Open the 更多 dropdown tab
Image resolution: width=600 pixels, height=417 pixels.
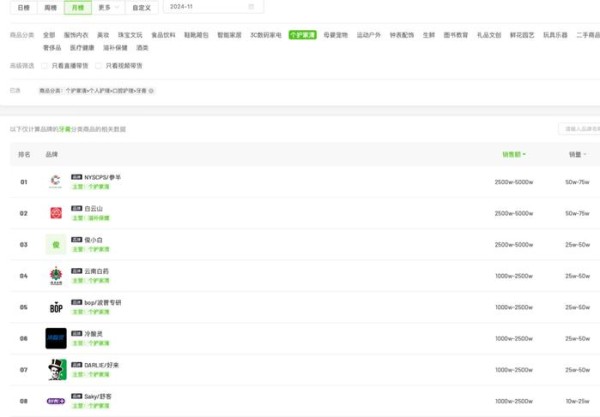(x=108, y=7)
